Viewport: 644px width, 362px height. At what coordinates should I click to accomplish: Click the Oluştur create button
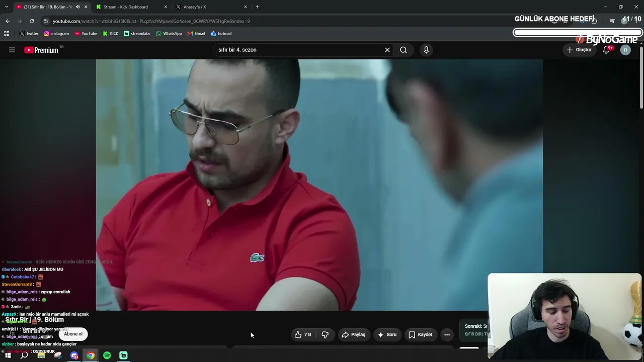click(x=579, y=50)
